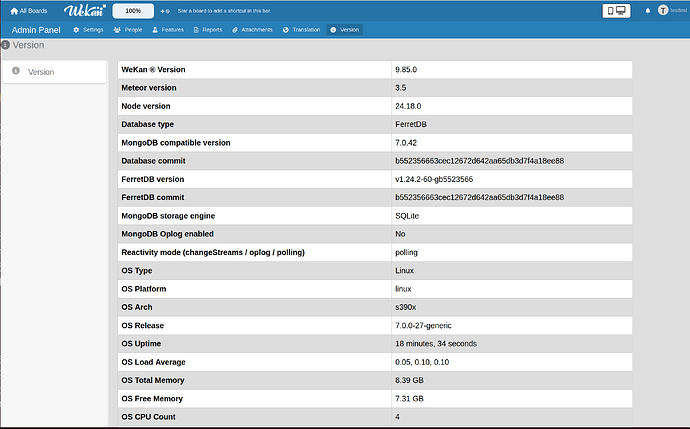This screenshot has width=690, height=429.
Task: Click the Features flask icon
Action: click(x=155, y=30)
